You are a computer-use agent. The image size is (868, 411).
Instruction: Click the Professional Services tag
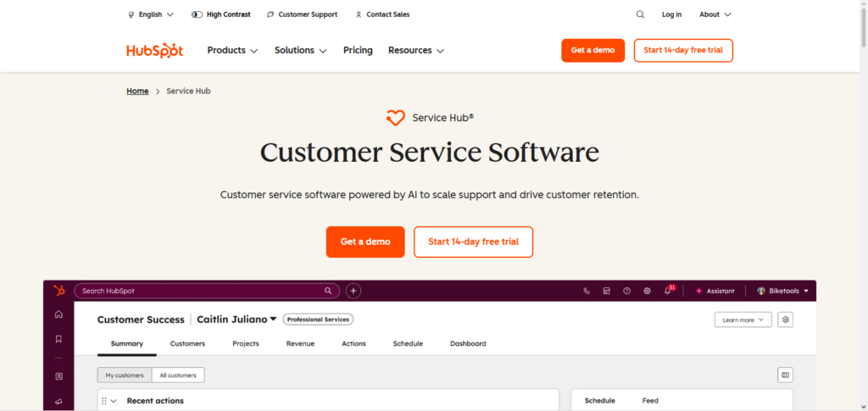point(318,319)
